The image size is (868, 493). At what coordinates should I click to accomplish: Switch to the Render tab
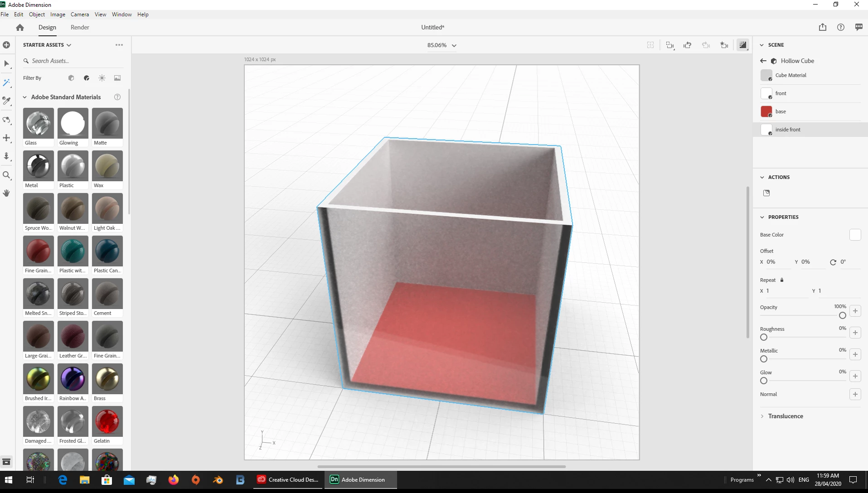click(x=80, y=27)
